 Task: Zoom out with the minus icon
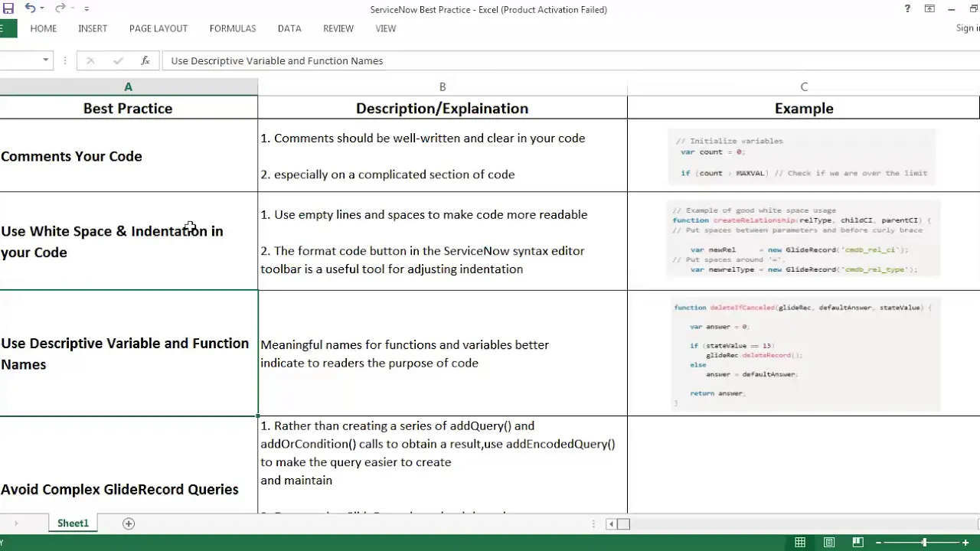coord(877,543)
